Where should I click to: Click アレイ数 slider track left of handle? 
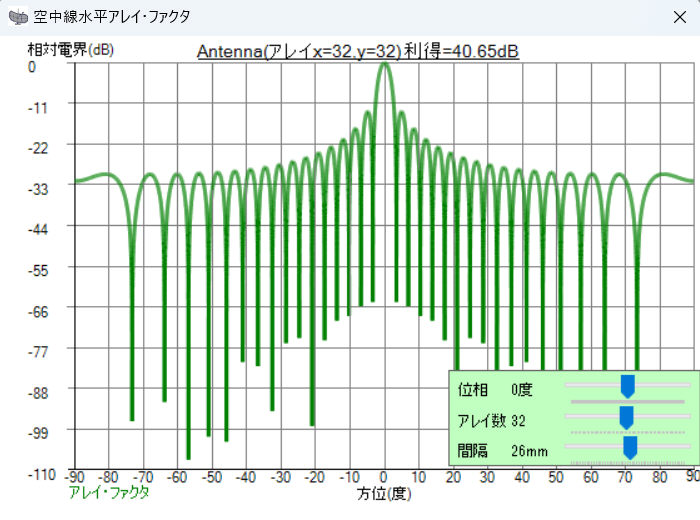pos(592,415)
